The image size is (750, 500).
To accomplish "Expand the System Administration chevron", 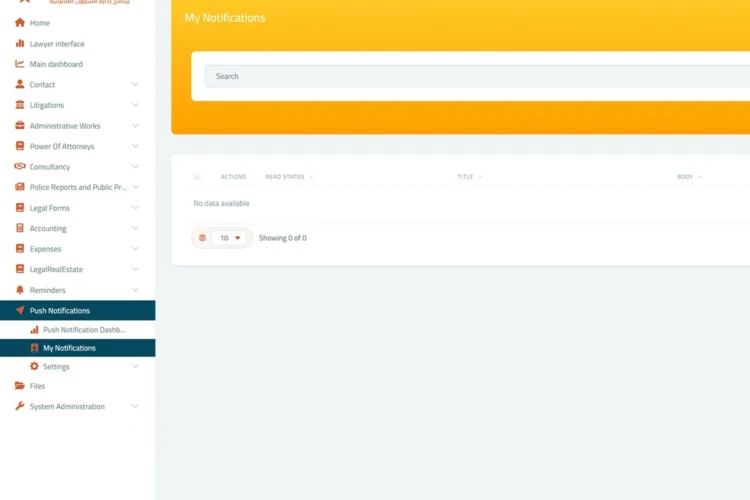I will pos(135,406).
